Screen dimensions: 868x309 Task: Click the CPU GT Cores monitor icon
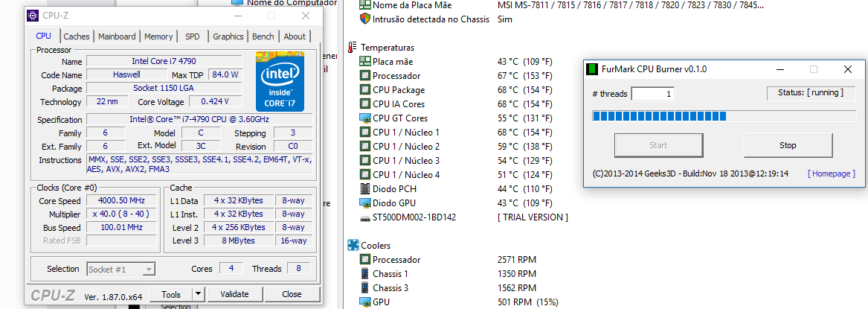pyautogui.click(x=364, y=118)
